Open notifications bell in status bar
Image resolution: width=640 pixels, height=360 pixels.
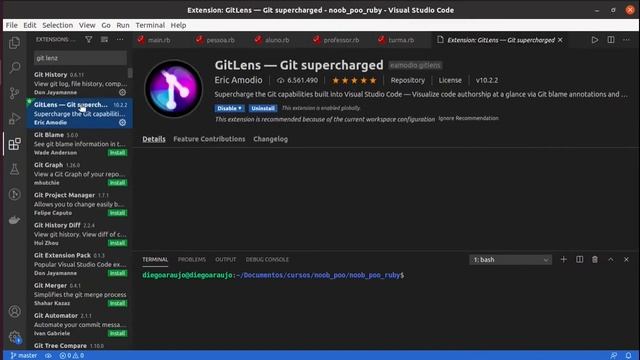pos(629,356)
